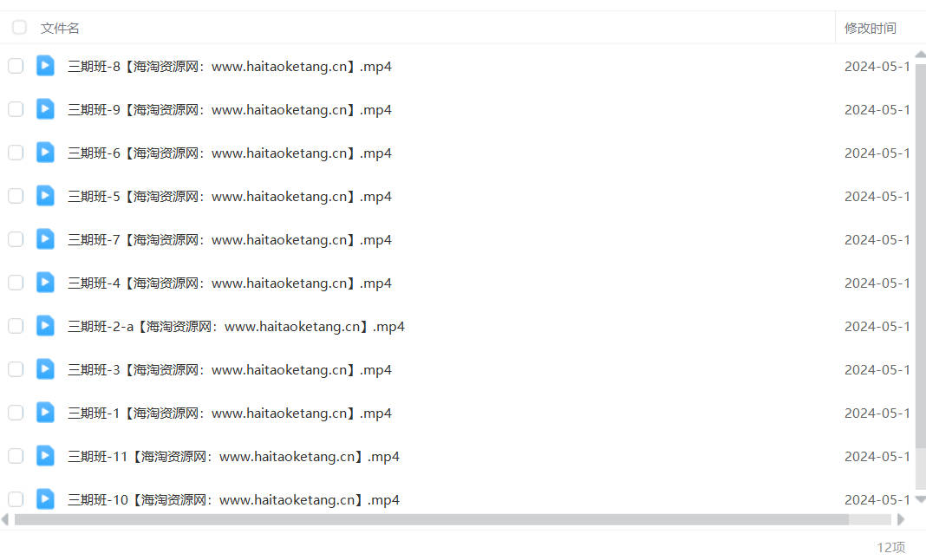
Task: Select the checkbox for 三期班-7
Action: tap(16, 239)
